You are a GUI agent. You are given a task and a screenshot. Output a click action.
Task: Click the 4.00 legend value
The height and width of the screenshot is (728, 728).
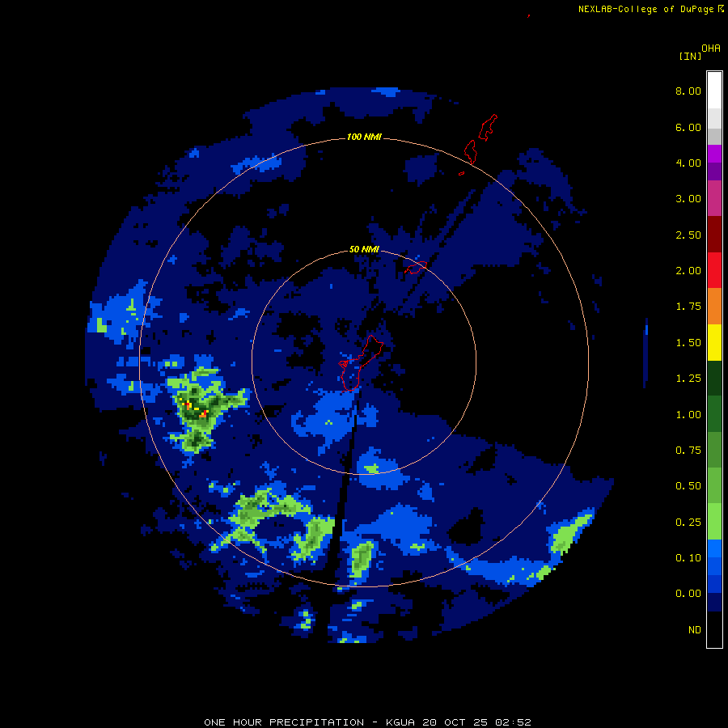688,163
